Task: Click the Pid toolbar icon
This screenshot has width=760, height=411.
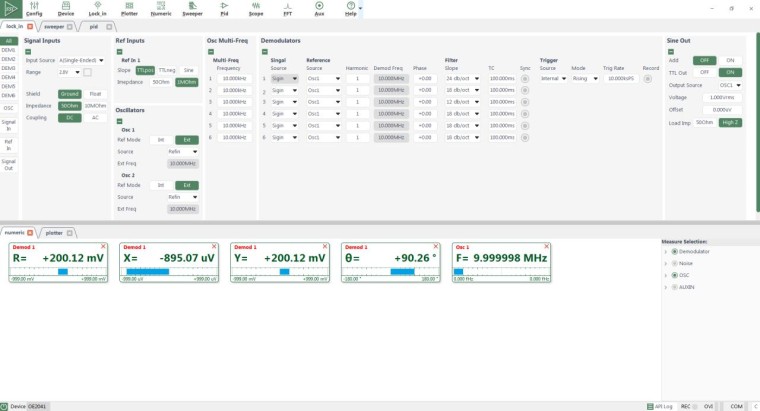Action: tap(224, 9)
